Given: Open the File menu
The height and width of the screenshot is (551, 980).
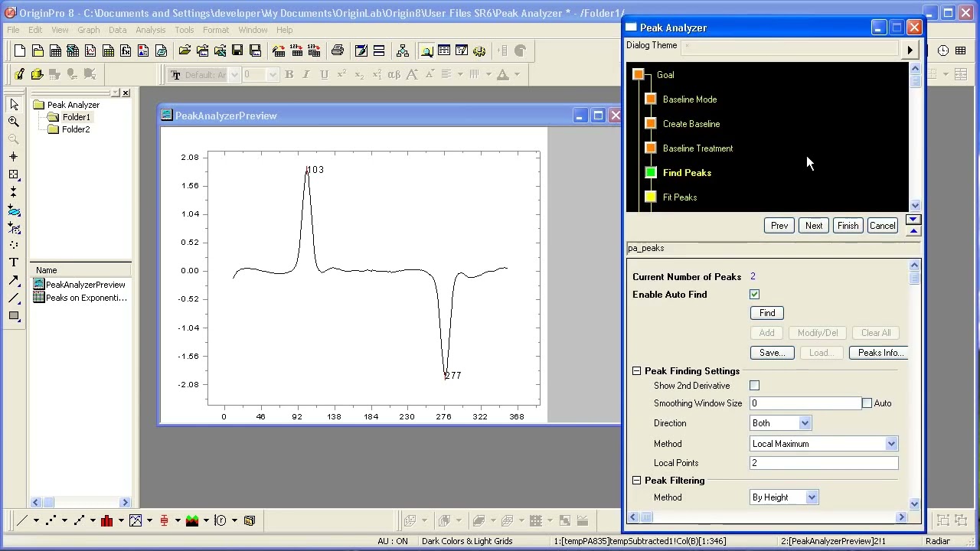Looking at the screenshot, I should [x=14, y=30].
